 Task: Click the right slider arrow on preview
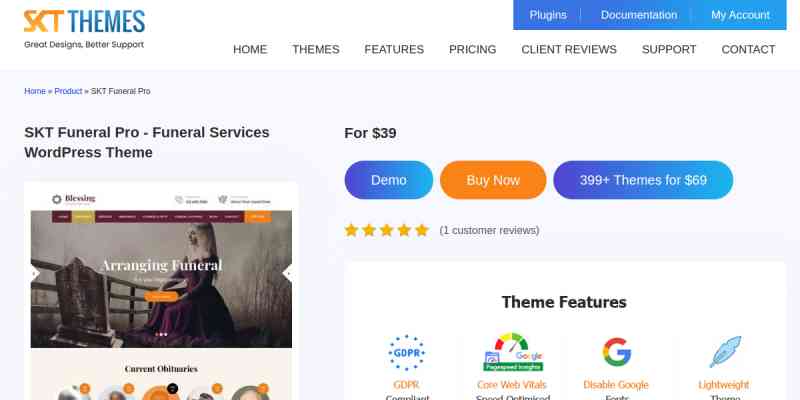pyautogui.click(x=287, y=273)
